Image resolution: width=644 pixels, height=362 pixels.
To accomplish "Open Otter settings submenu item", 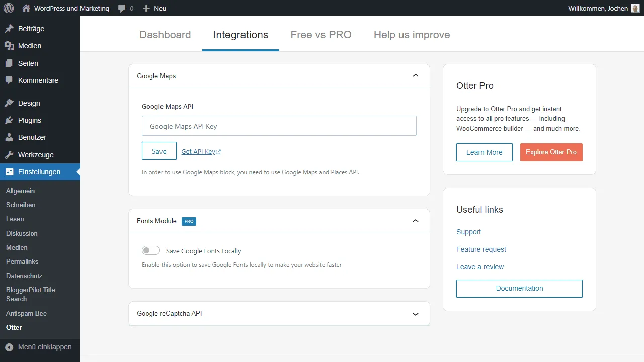I will (x=14, y=327).
